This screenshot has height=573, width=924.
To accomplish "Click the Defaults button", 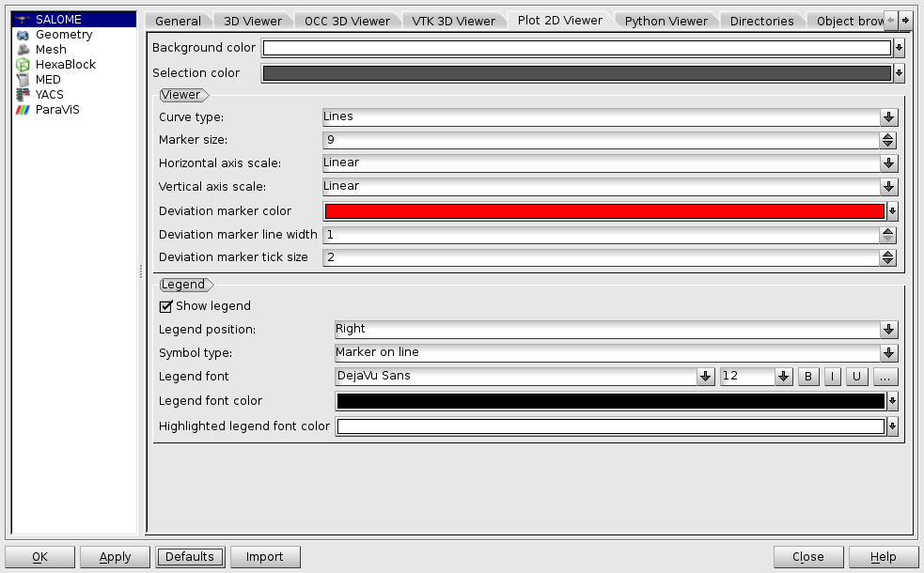I will click(190, 556).
